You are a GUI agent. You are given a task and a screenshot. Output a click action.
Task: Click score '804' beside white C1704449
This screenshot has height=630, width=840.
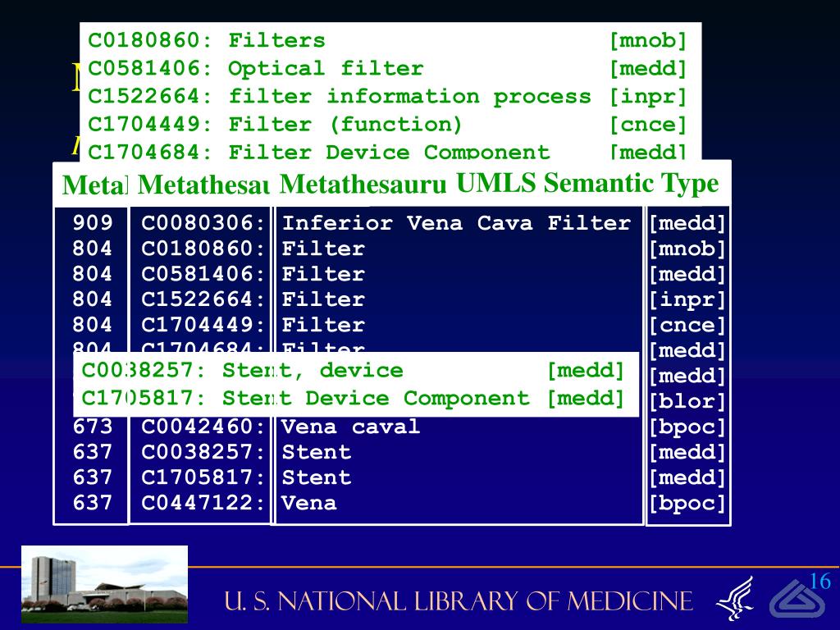tap(93, 325)
